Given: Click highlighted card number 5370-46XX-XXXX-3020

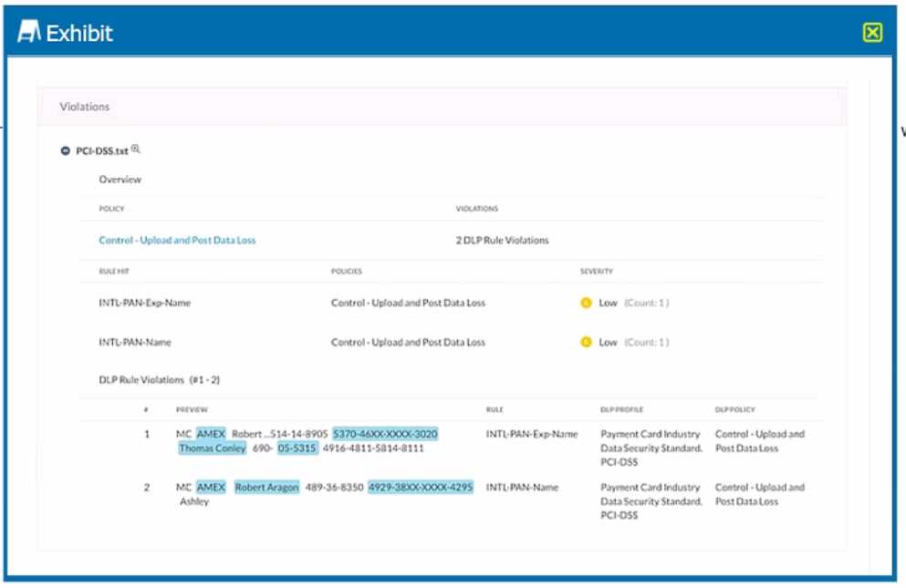Looking at the screenshot, I should pos(385,434).
